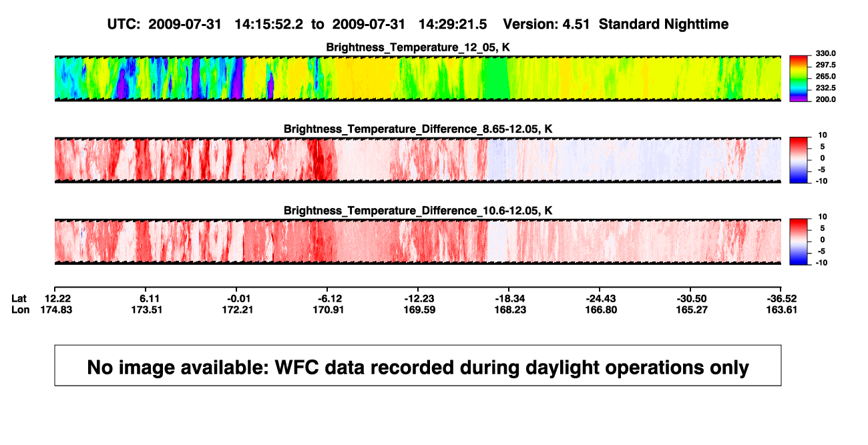Click the 'Lat' axis row label
Image resolution: width=868 pixels, height=445 pixels.
[19, 298]
